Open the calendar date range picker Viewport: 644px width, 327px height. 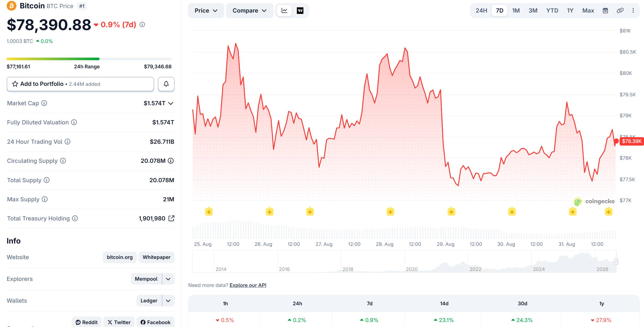coord(605,10)
